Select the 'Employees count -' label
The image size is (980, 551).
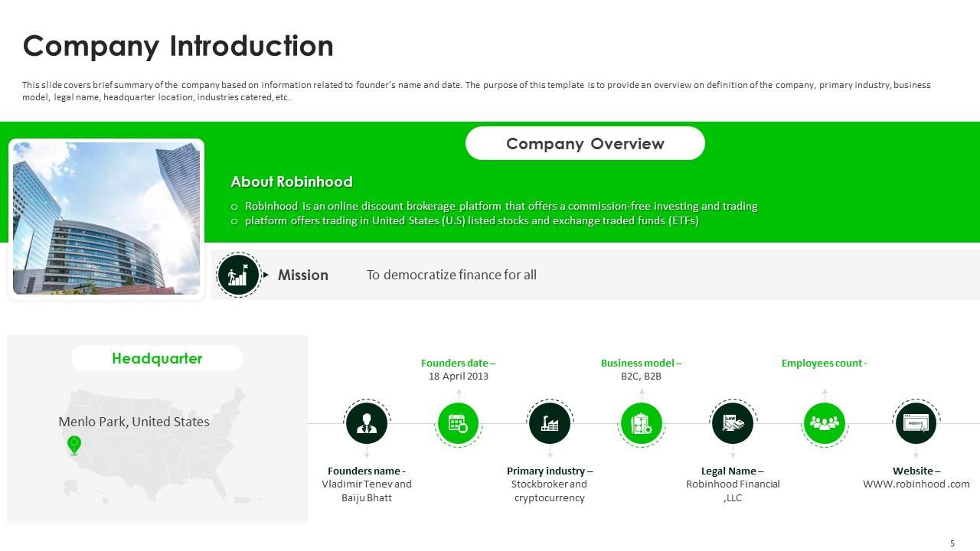(x=824, y=364)
